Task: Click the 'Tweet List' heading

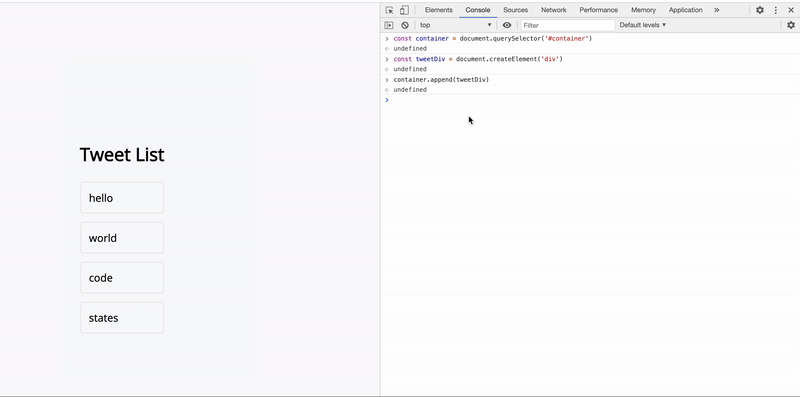Action: tap(122, 155)
